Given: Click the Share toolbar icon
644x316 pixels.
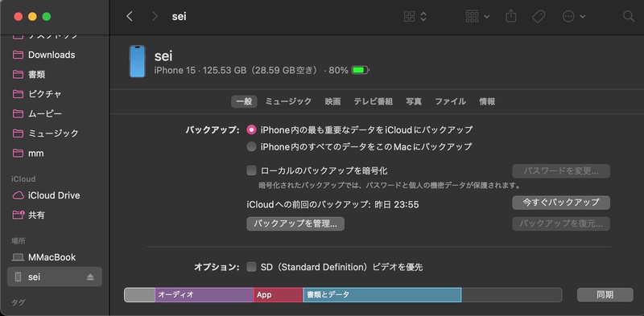Looking at the screenshot, I should (511, 16).
